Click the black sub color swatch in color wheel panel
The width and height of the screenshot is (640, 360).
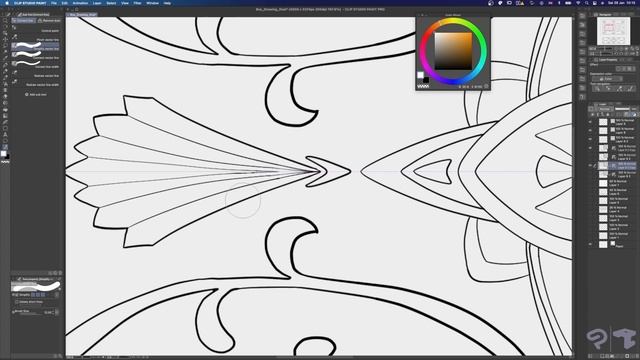(x=426, y=80)
